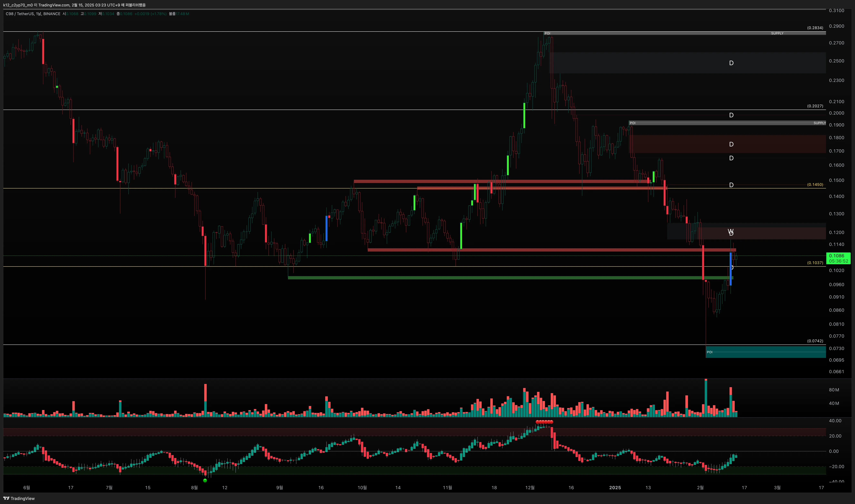This screenshot has width=855, height=504.
Task: Click the open value 0.1068 in the legend
Action: click(72, 14)
